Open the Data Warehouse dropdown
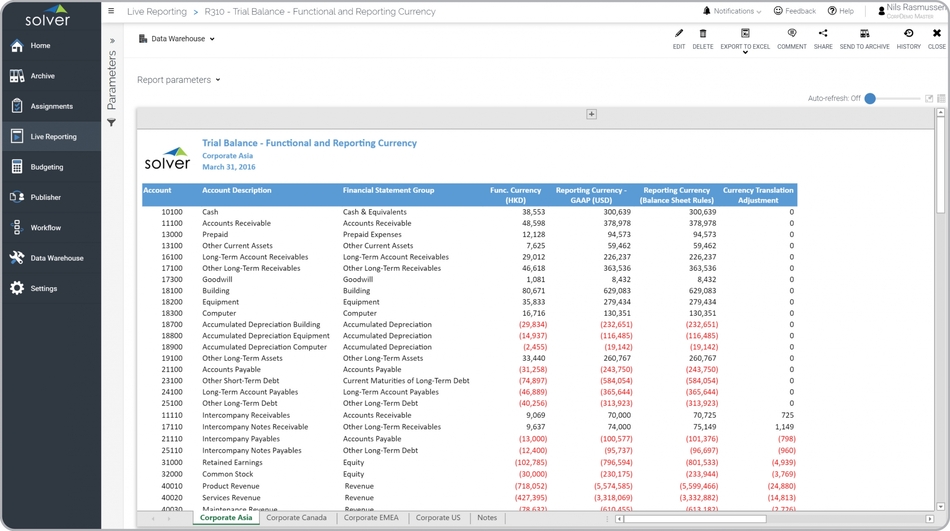 (x=177, y=39)
